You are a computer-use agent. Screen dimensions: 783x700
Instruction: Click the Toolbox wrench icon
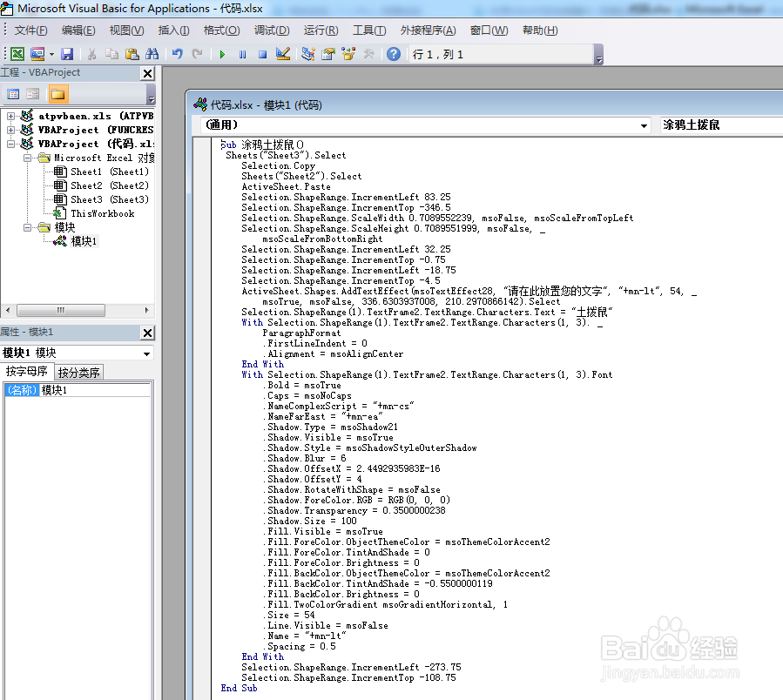point(368,54)
